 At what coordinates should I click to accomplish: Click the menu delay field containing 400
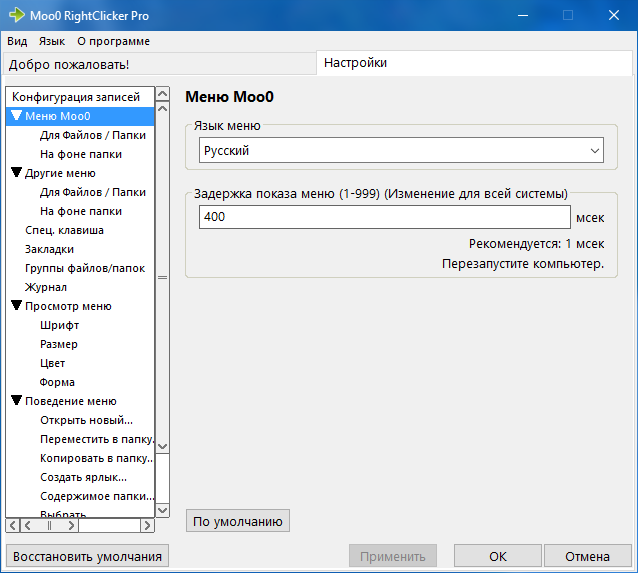pyautogui.click(x=384, y=217)
